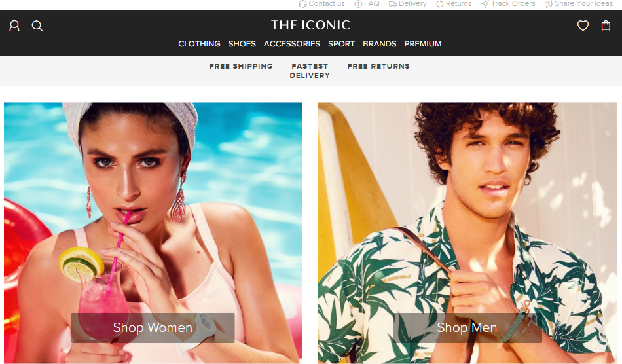This screenshot has width=622, height=364.
Task: Select the BRANDS menu item
Action: click(380, 44)
